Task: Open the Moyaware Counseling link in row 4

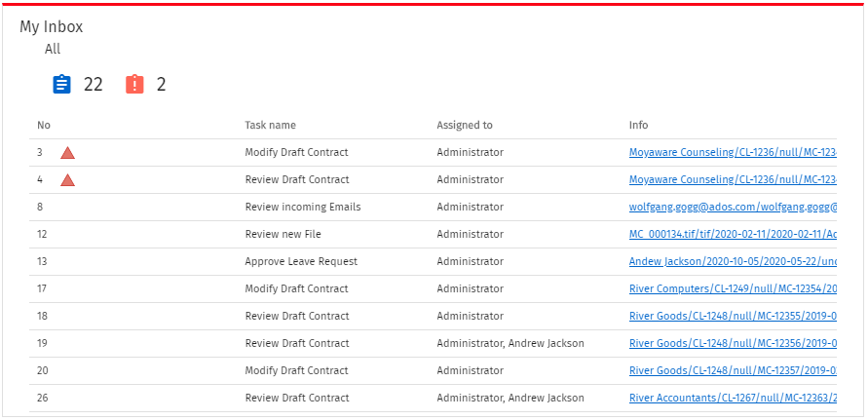Action: point(732,179)
